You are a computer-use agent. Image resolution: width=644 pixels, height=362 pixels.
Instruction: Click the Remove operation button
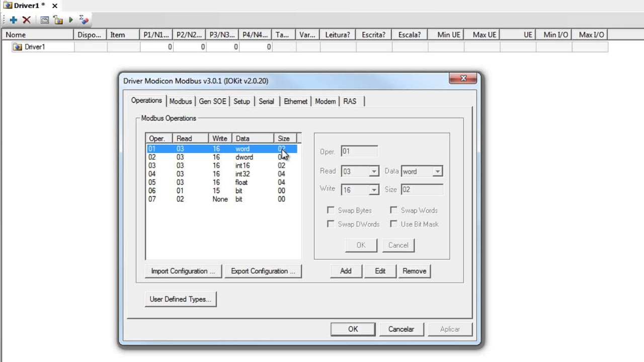(x=415, y=271)
